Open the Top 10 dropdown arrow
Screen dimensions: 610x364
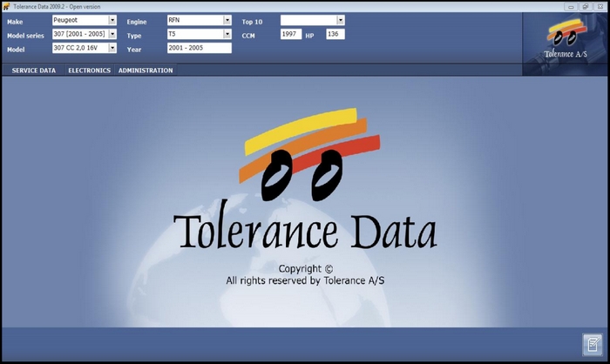341,20
